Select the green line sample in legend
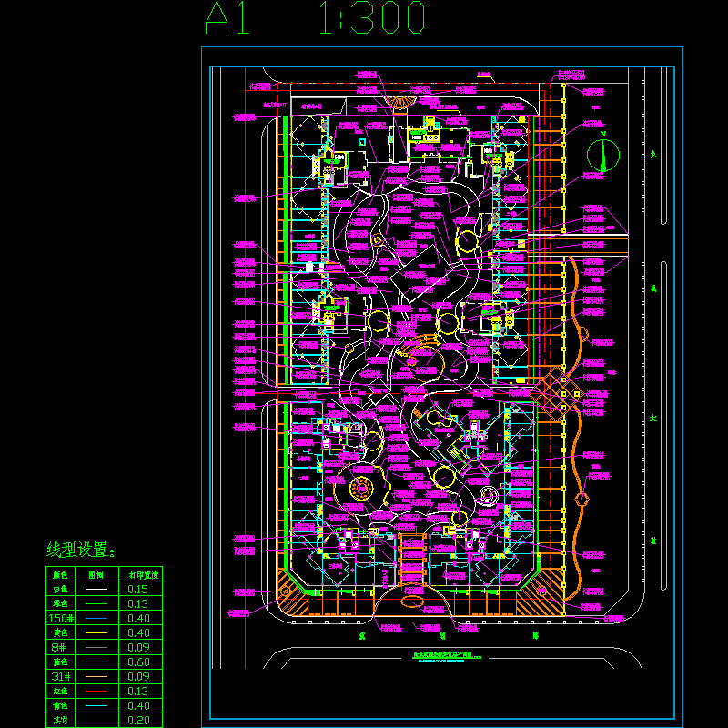728x728 pixels. pos(96,603)
